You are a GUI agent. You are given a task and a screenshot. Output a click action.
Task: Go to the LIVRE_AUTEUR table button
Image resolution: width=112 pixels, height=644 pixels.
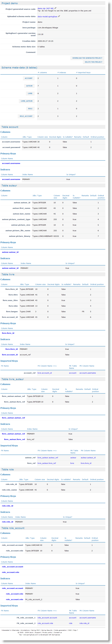(26, 101)
